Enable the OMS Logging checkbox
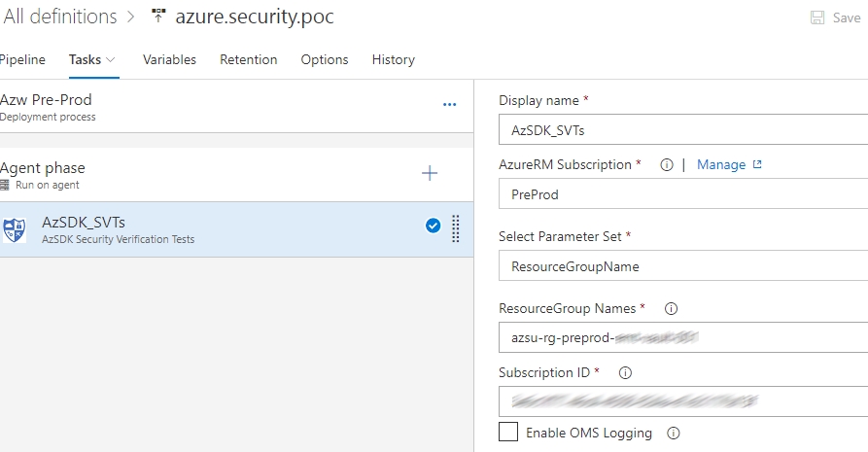 point(508,432)
